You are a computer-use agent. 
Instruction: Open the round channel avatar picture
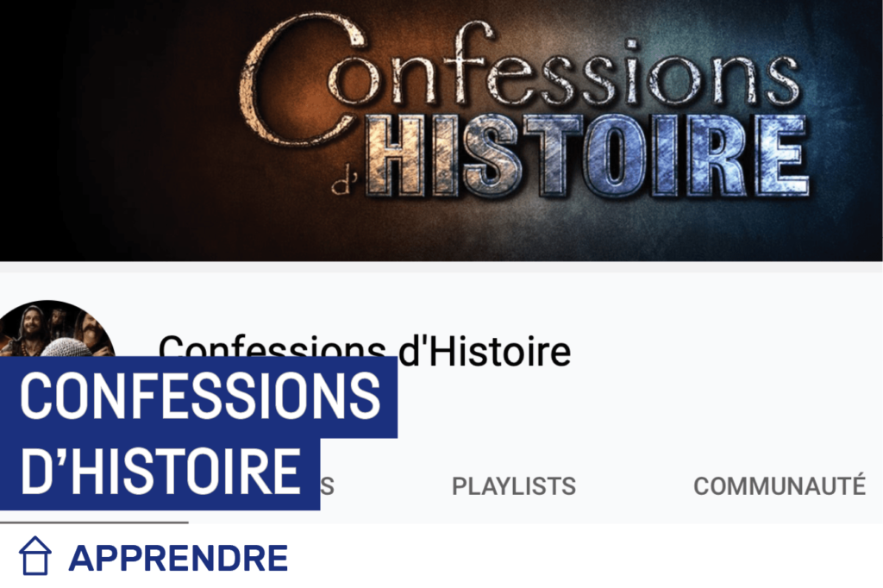(58, 329)
